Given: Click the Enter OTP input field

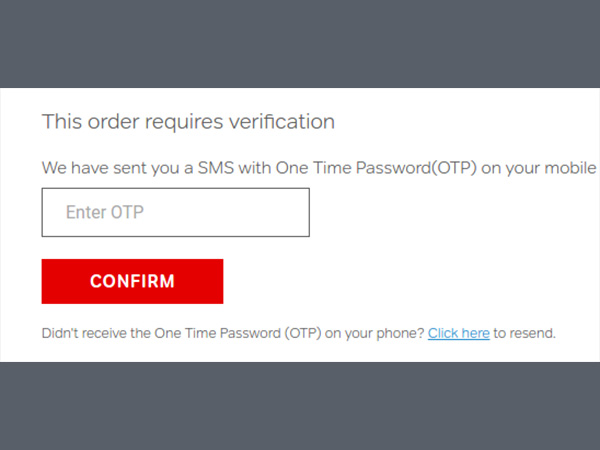Looking at the screenshot, I should (x=175, y=212).
